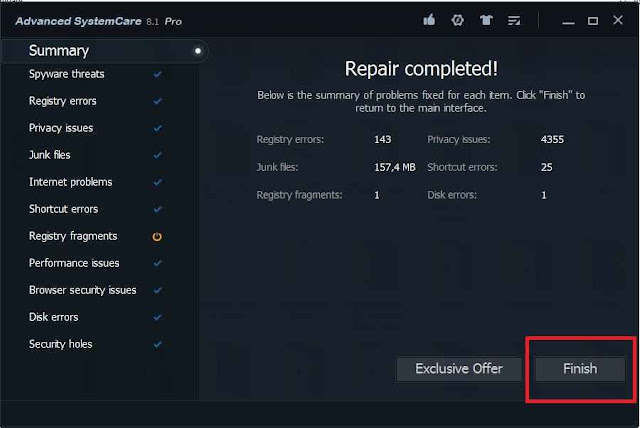Maximize the Advanced SystemCare window
Viewport: 640px width, 428px height.
[x=593, y=20]
